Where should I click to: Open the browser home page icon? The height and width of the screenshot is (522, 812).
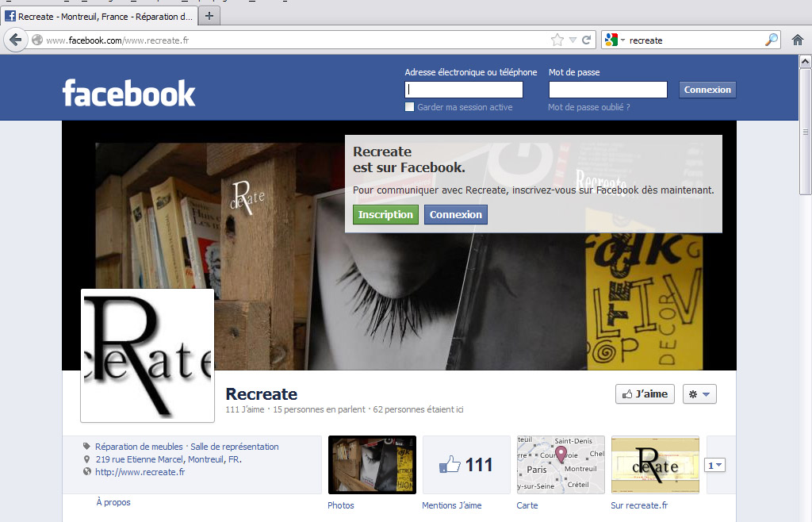pos(798,40)
